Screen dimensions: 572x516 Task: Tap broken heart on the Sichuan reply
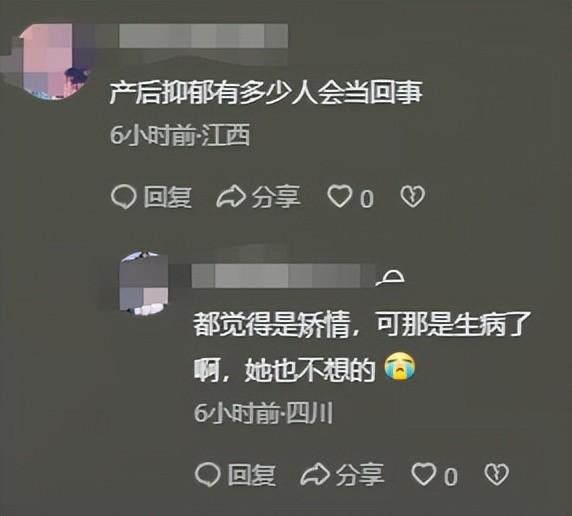(x=496, y=474)
